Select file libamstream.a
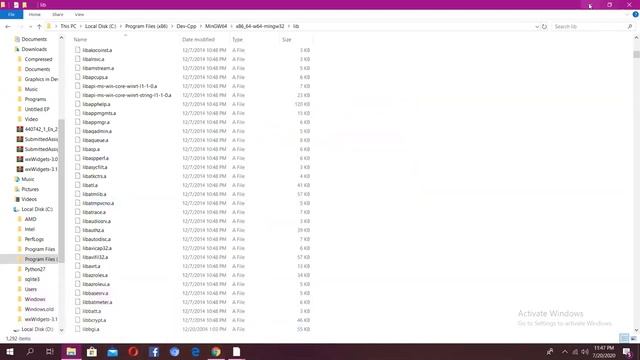Viewport: 640px width, 360px height. [98, 68]
